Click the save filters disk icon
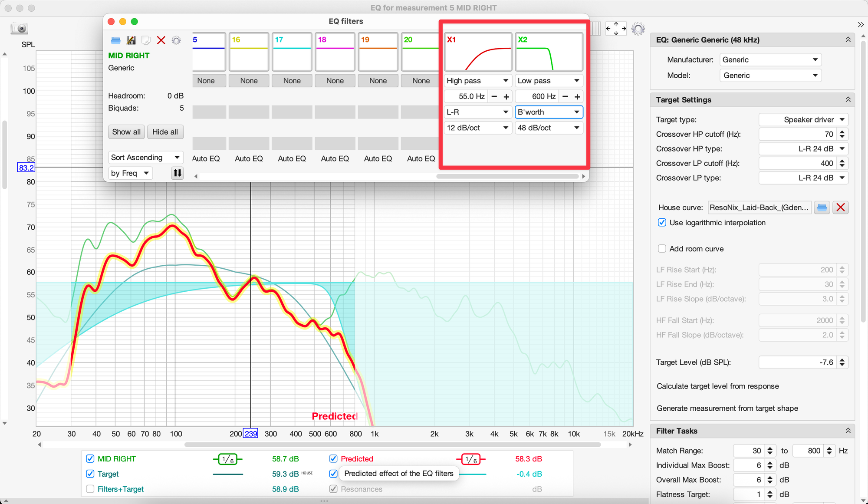The width and height of the screenshot is (868, 504). pos(131,40)
